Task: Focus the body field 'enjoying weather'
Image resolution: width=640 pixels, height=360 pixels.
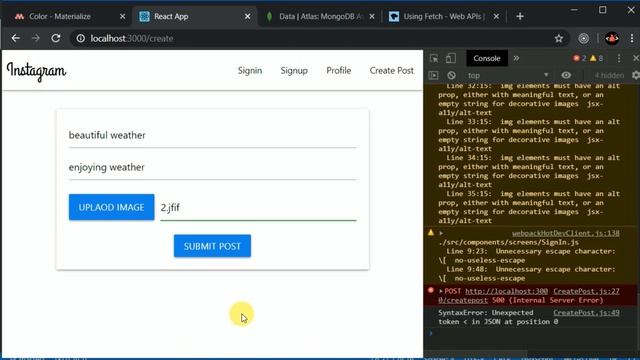Action: (x=212, y=167)
